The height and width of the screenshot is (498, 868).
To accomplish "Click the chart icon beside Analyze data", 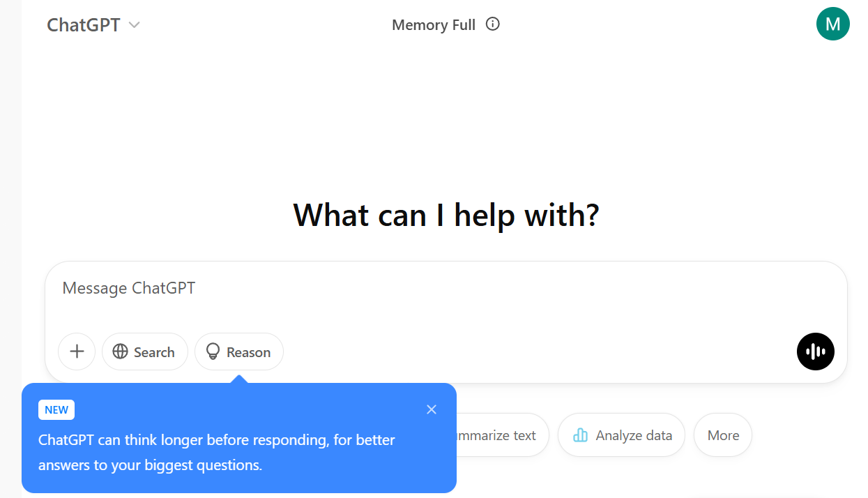I will pos(581,435).
